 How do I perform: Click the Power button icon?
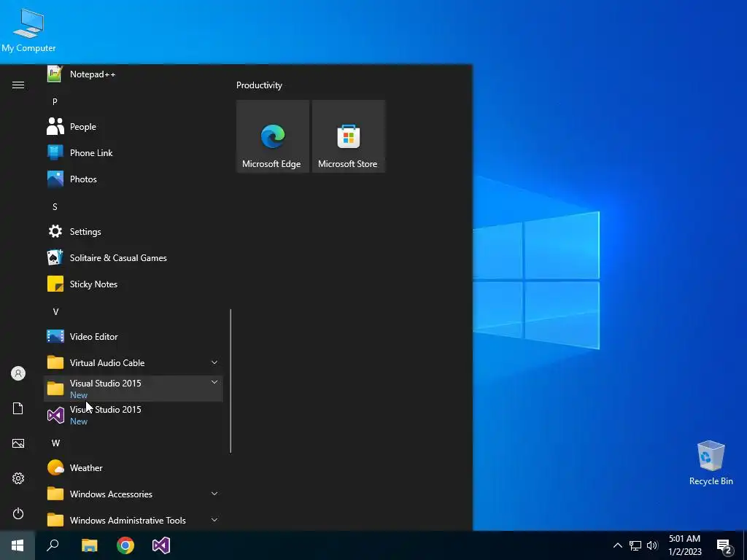[18, 513]
